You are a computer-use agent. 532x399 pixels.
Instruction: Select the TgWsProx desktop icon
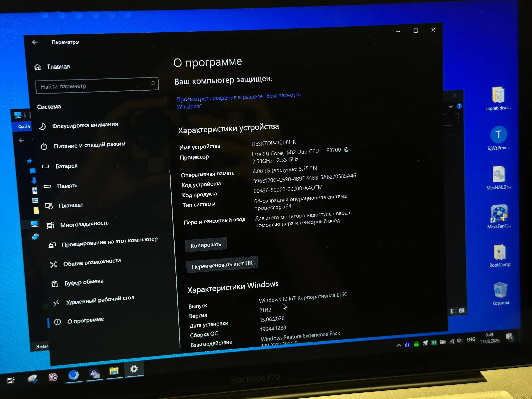498,138
